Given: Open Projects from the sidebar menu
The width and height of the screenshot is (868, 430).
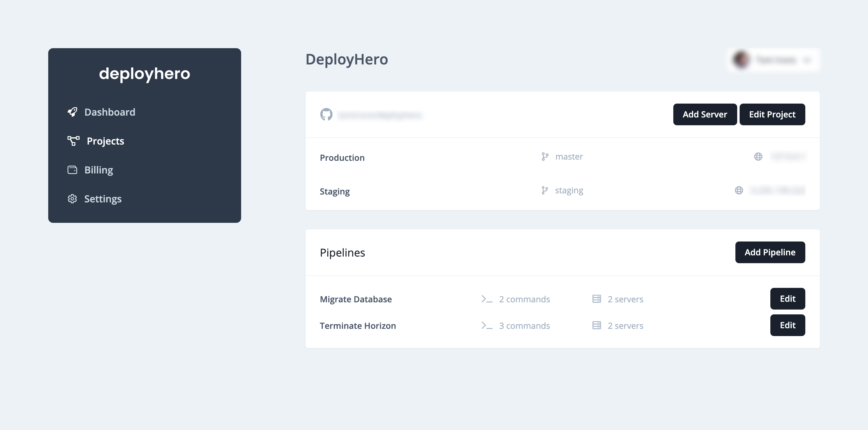Looking at the screenshot, I should [x=105, y=141].
